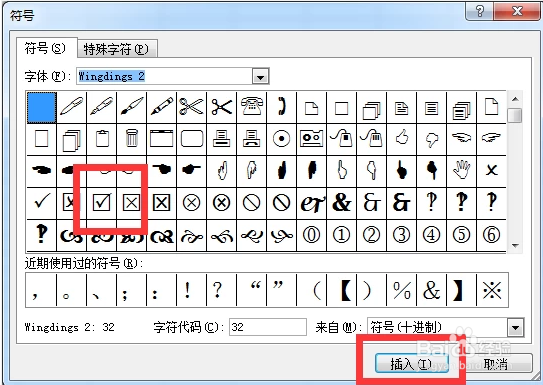The width and height of the screenshot is (543, 385).
Task: Select the thin-lined circled X symbol
Action: (x=192, y=203)
